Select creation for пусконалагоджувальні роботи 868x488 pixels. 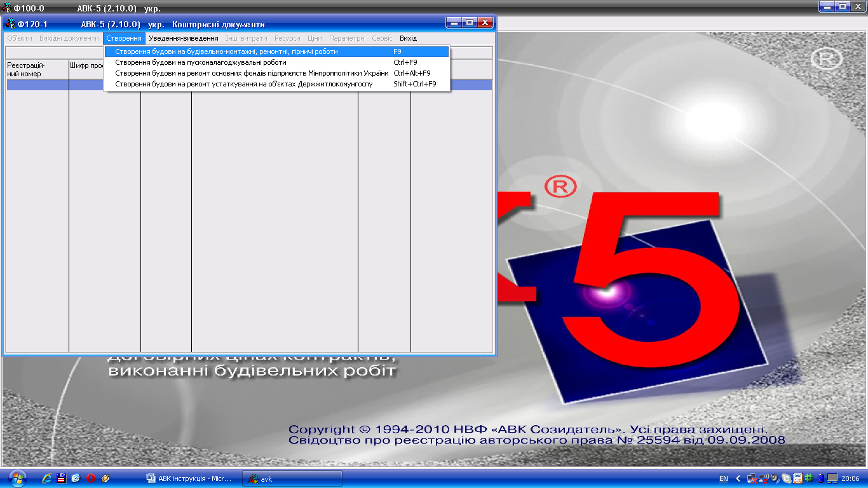(x=277, y=62)
